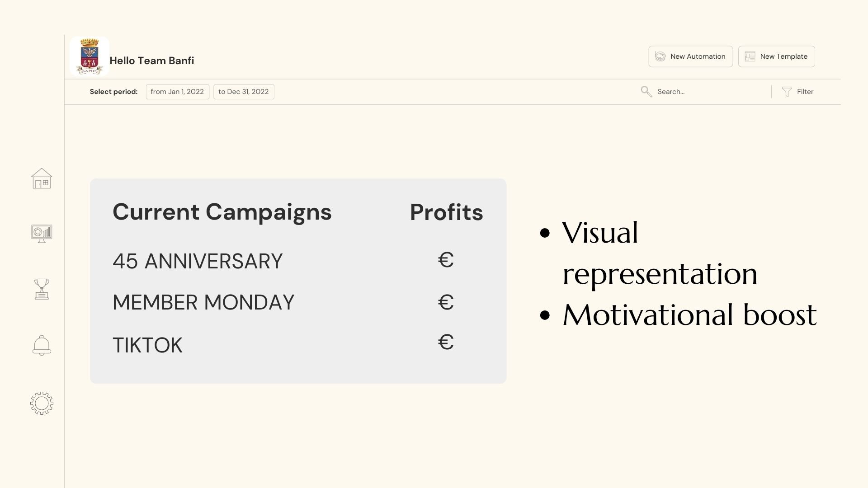Screen dimensions: 868x488
Task: Click the New Automation button
Action: pos(690,56)
